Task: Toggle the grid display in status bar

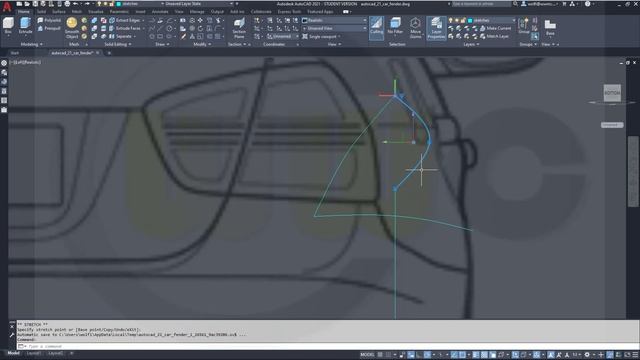Action: [x=380, y=355]
